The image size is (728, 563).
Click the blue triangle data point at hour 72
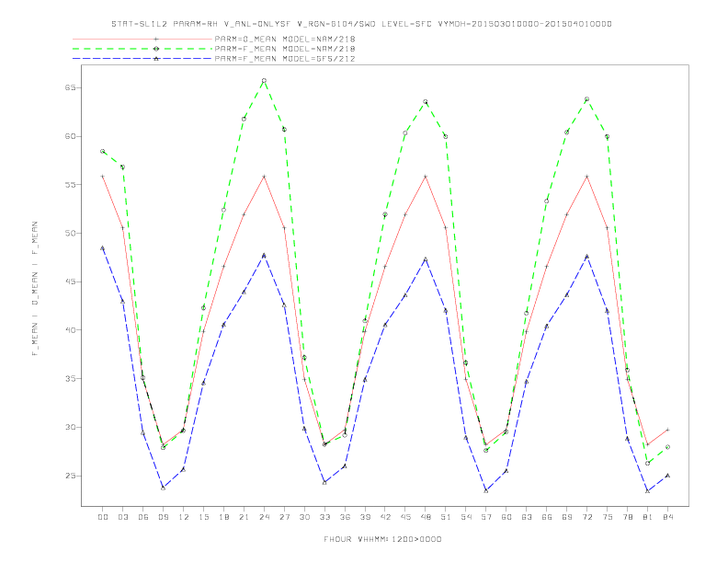pyautogui.click(x=586, y=257)
